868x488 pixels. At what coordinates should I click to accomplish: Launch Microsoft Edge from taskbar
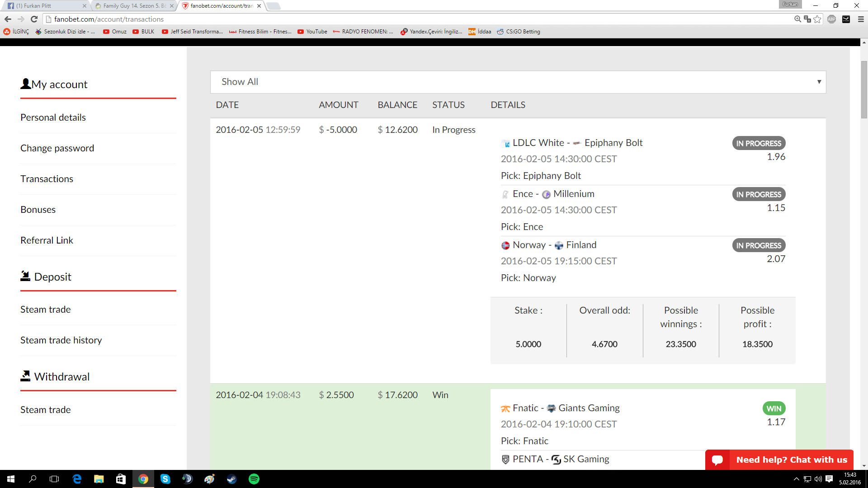pyautogui.click(x=77, y=479)
